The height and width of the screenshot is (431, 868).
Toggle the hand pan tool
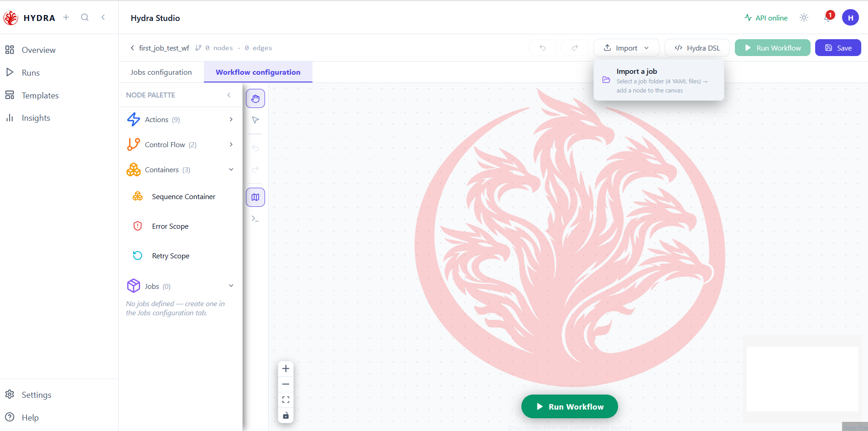tap(255, 98)
